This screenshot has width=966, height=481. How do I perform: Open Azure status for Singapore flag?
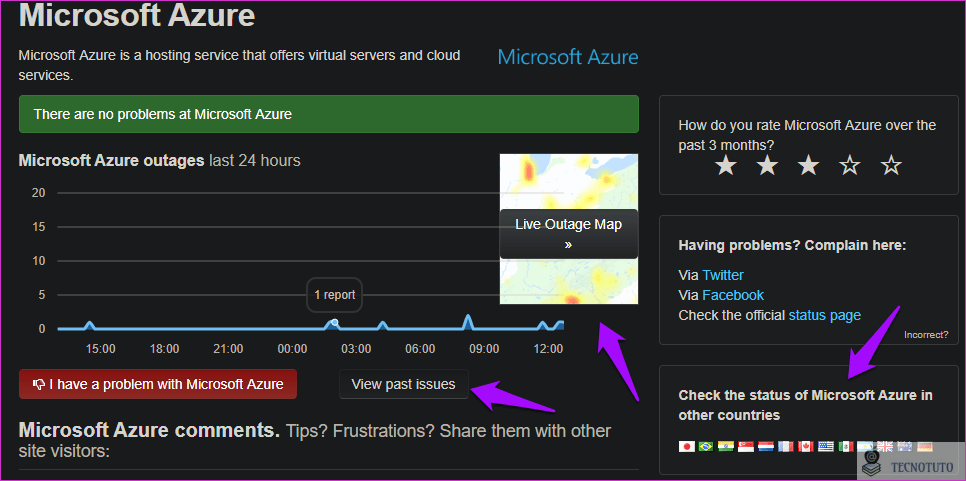(x=746, y=447)
